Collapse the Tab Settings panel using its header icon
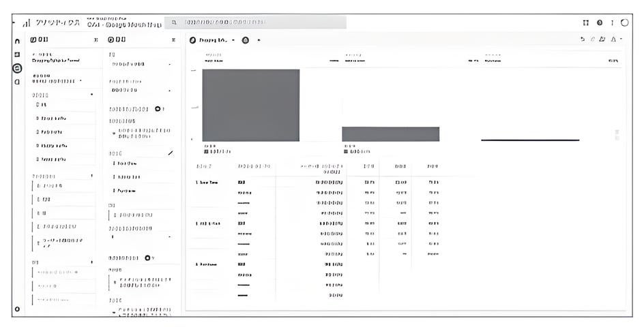The height and width of the screenshot is (327, 644). point(173,40)
